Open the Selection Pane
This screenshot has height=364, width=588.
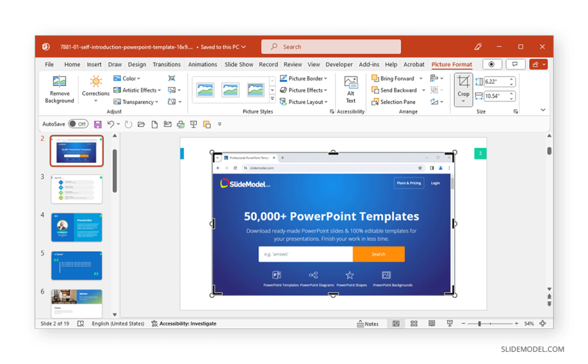(x=393, y=102)
